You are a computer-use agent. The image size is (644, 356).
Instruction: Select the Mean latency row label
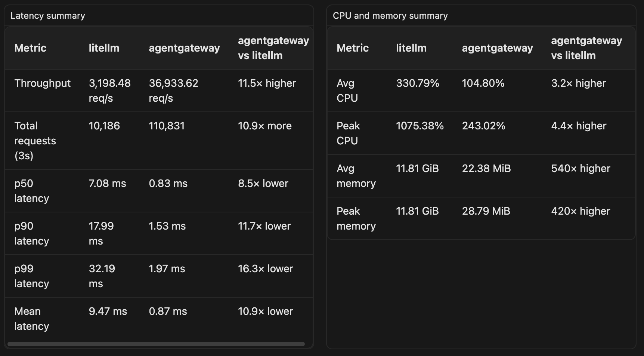[31, 319]
